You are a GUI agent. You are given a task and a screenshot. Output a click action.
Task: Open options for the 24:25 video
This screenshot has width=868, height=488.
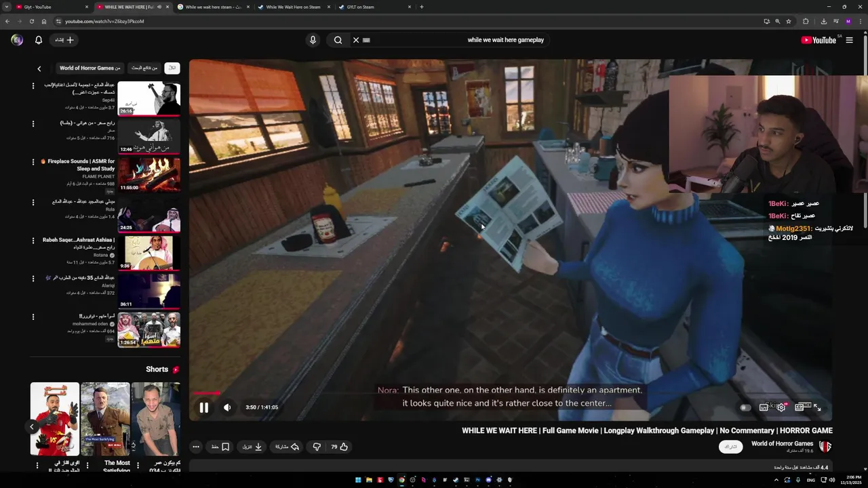[x=33, y=202]
